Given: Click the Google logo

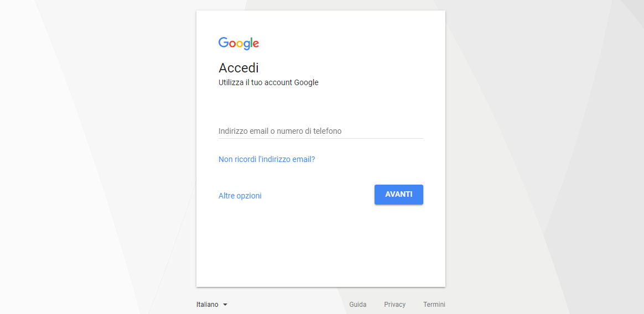Looking at the screenshot, I should point(238,43).
